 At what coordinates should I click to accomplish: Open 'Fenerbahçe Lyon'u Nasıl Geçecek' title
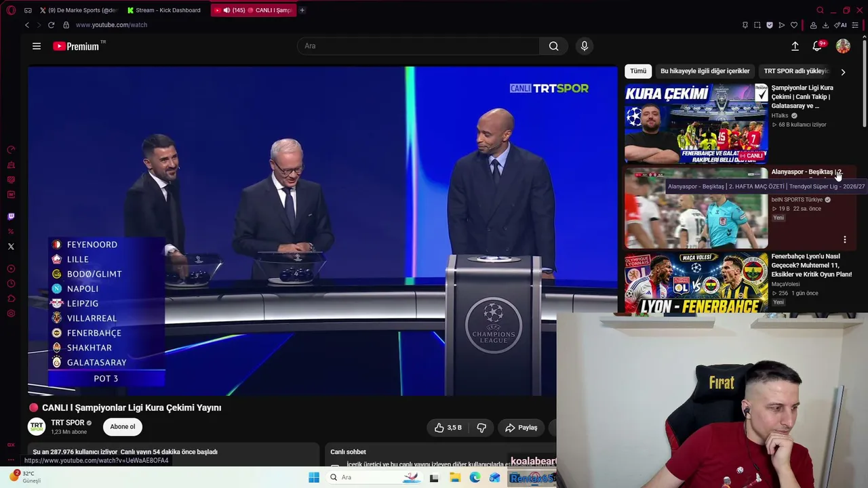(812, 265)
